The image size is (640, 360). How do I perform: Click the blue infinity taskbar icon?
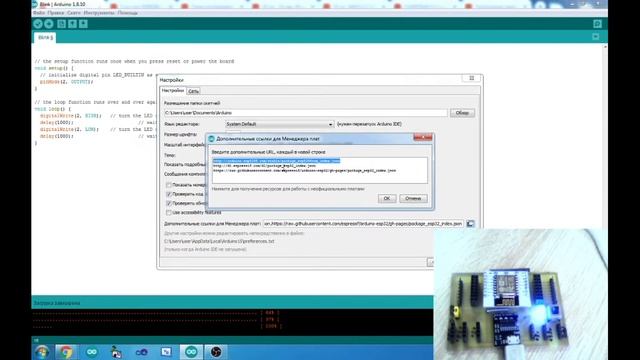141,352
